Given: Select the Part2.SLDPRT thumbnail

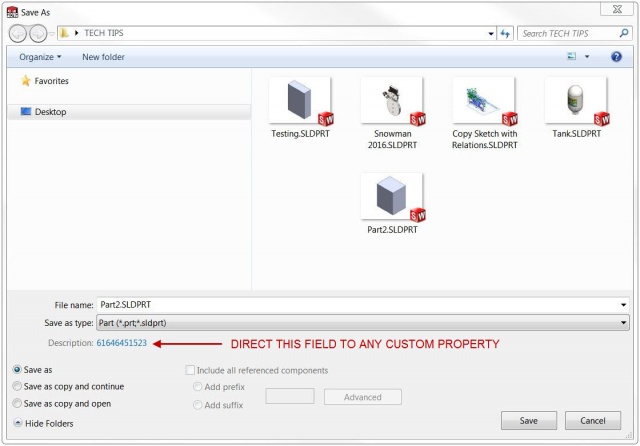Looking at the screenshot, I should click(x=392, y=196).
